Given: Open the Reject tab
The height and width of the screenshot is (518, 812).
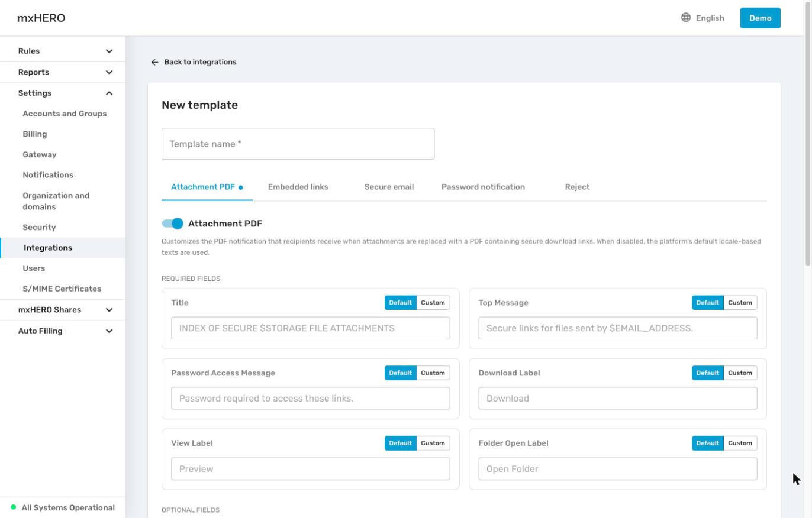Looking at the screenshot, I should coord(577,187).
